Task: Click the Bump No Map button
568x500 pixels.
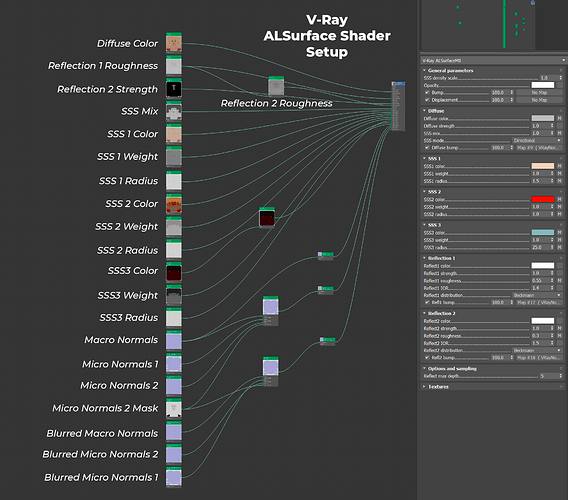Action: click(x=539, y=92)
